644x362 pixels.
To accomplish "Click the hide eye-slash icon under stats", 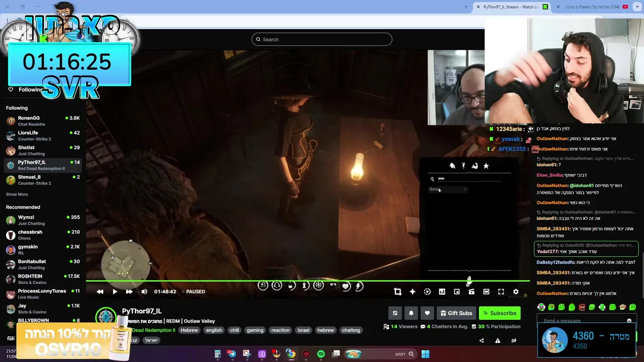I will [x=514, y=340].
